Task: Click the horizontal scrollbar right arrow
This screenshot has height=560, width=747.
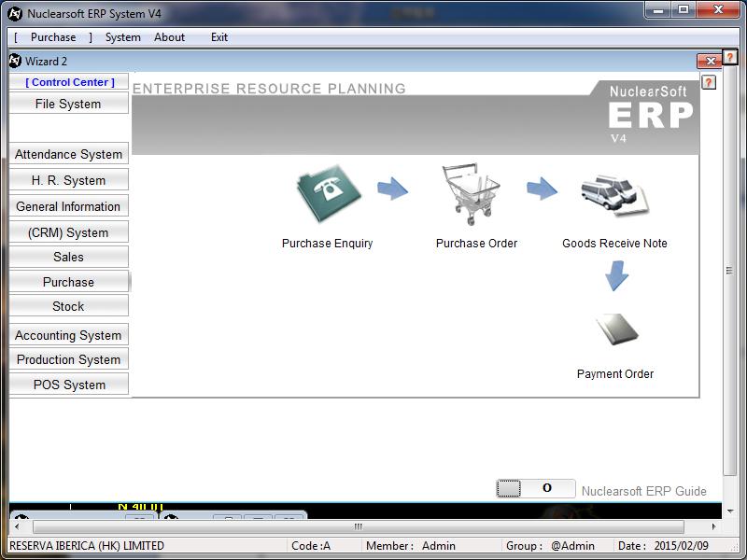Action: click(713, 526)
